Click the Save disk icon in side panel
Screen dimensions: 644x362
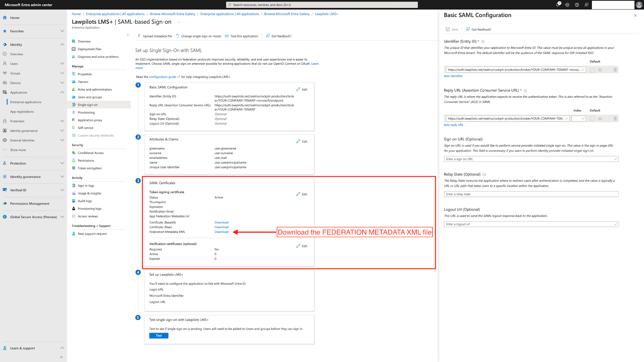(x=448, y=29)
